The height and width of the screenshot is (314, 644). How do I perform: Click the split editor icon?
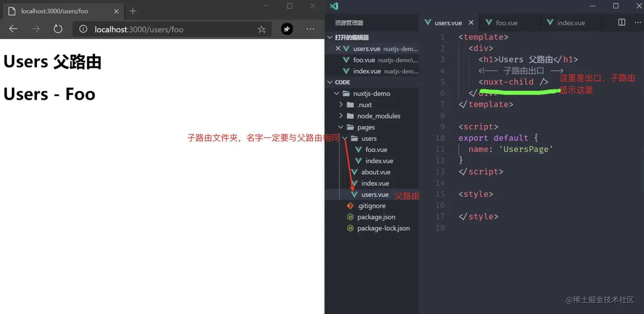[622, 22]
